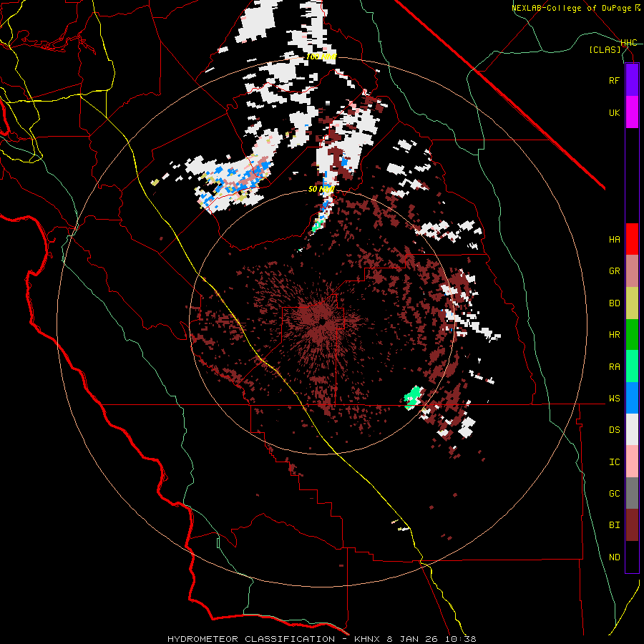The height and width of the screenshot is (644, 644).
Task: Click the NEXLAB-College of DuPage text
Action: click(x=571, y=8)
